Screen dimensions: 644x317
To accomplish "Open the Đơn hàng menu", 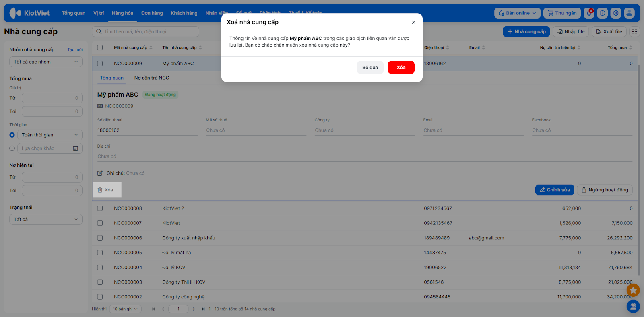I will click(152, 13).
